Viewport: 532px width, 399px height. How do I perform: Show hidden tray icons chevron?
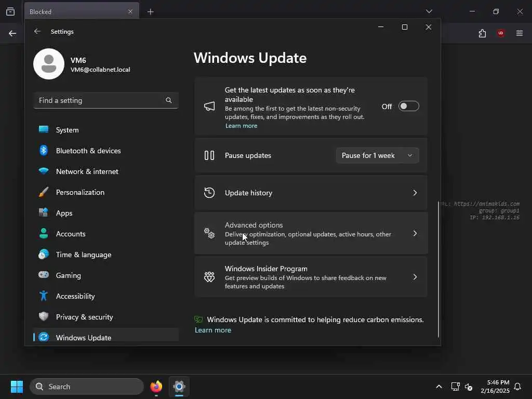coord(438,387)
